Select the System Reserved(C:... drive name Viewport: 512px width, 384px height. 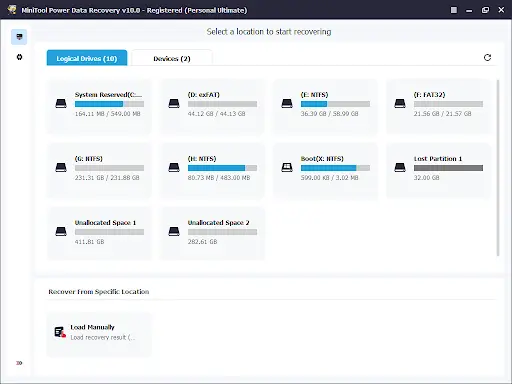tap(108, 95)
